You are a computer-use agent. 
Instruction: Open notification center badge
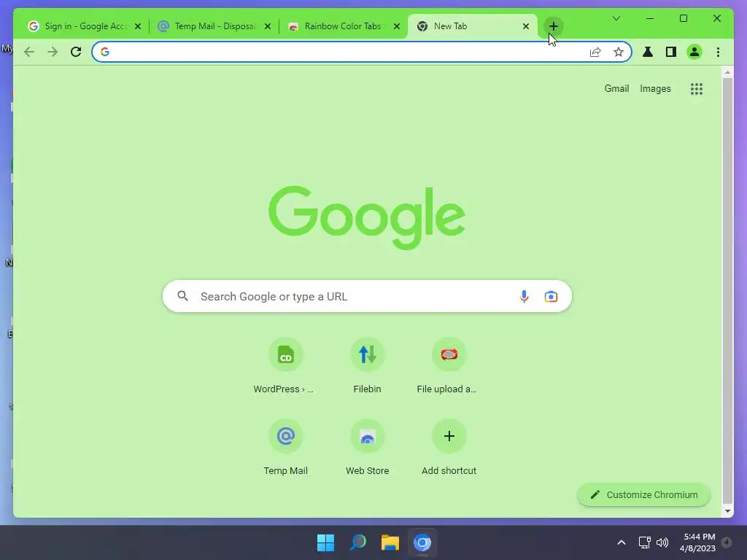pos(727,542)
